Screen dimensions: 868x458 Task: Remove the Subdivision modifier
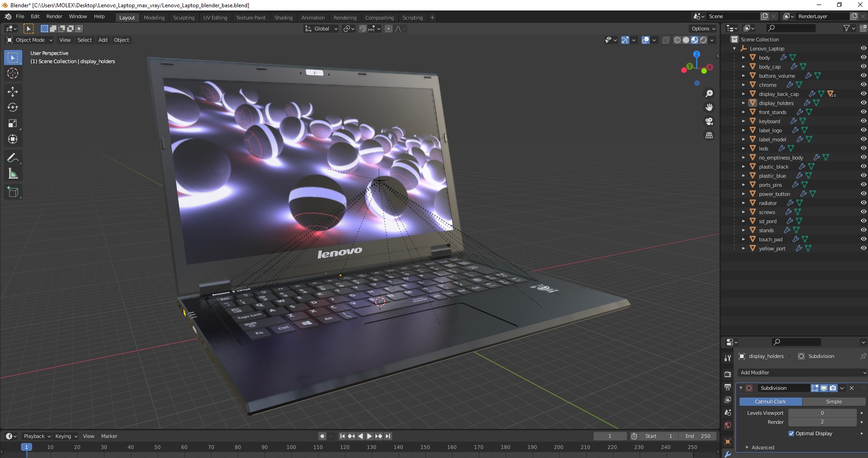pyautogui.click(x=852, y=388)
